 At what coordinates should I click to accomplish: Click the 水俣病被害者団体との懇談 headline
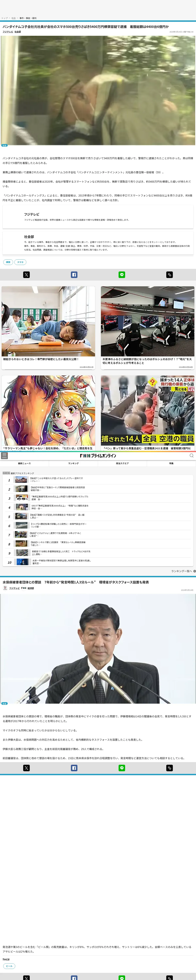[76, 582]
